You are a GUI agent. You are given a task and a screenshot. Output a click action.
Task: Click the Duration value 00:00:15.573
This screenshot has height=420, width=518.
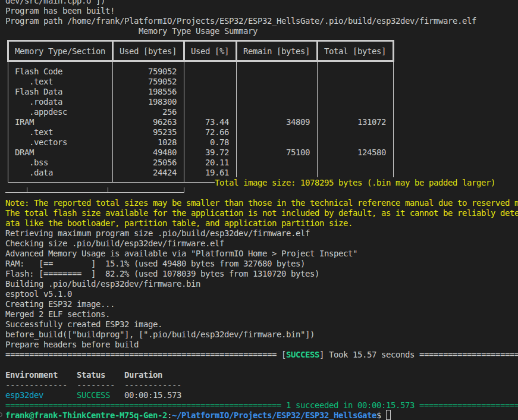pyautogui.click(x=153, y=395)
